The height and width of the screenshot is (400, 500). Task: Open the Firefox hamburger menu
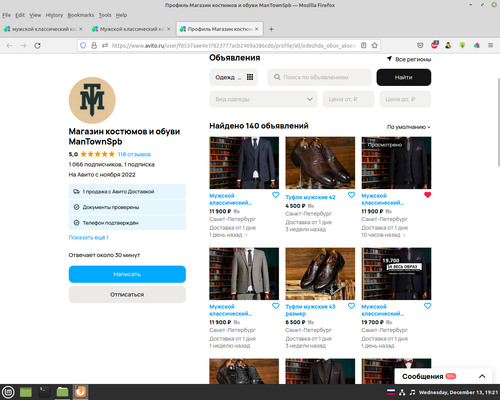point(491,45)
